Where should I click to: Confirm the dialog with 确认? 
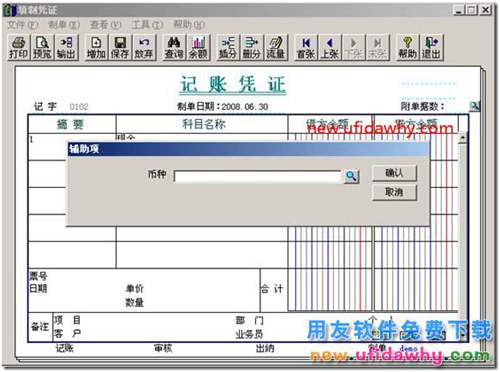coord(394,173)
